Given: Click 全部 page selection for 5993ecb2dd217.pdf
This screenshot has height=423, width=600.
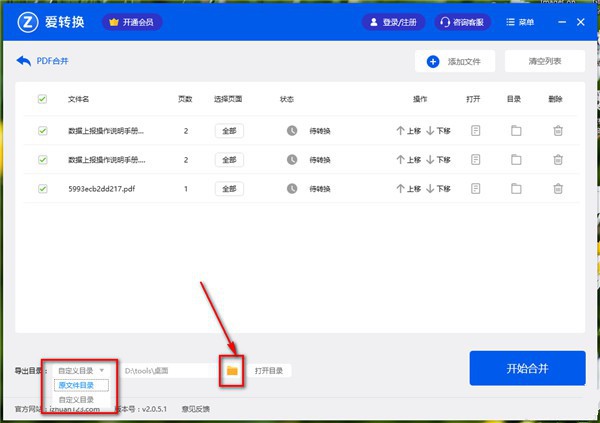Looking at the screenshot, I should tap(229, 188).
